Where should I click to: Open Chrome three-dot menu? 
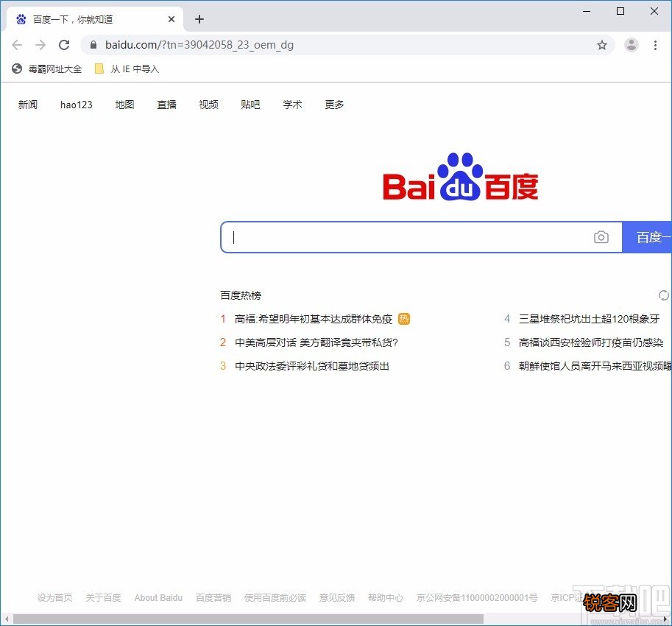655,45
